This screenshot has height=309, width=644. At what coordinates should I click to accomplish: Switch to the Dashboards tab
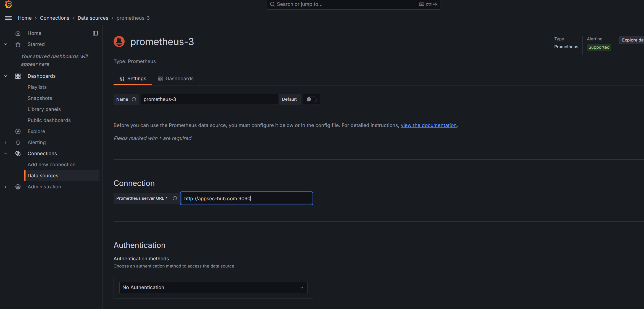[x=176, y=79]
